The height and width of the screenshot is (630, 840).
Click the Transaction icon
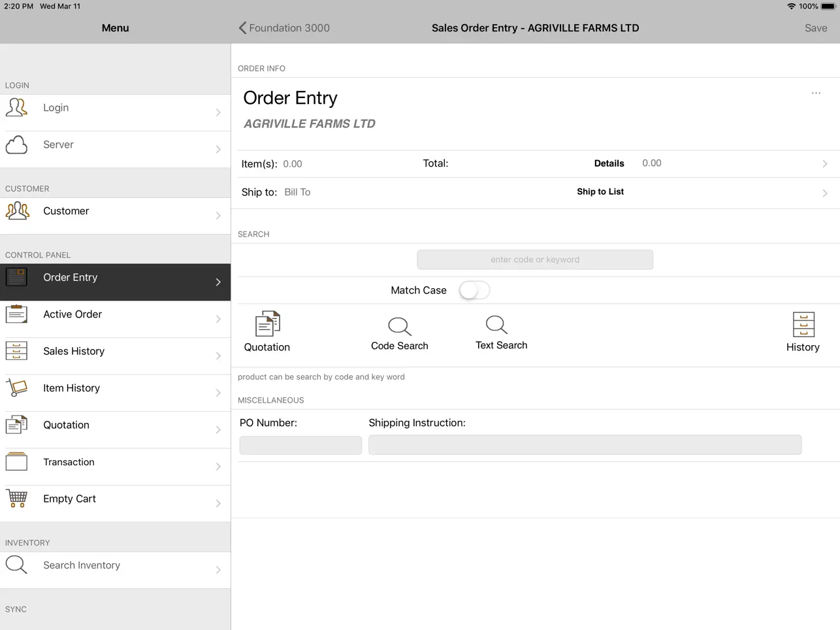(17, 462)
